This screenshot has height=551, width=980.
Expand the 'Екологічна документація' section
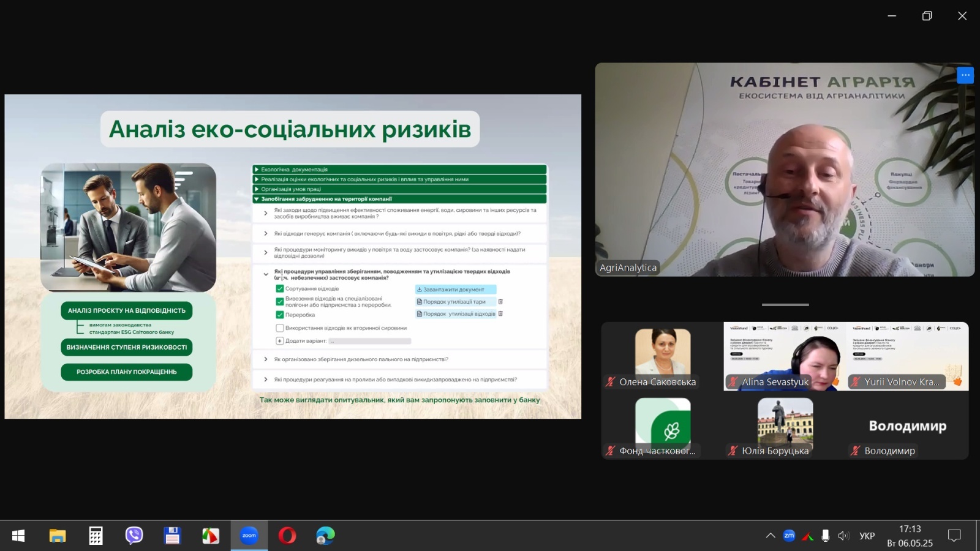point(399,170)
